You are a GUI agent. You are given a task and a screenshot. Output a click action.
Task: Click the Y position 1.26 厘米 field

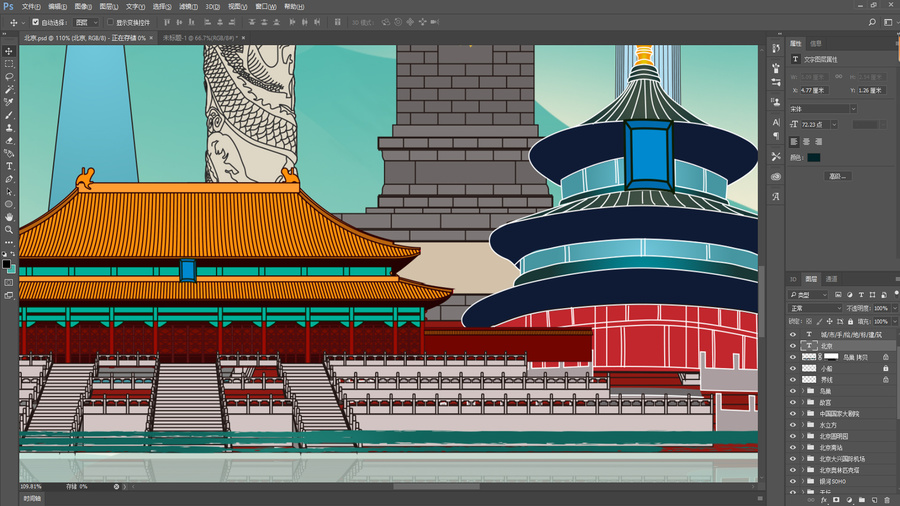click(x=872, y=90)
